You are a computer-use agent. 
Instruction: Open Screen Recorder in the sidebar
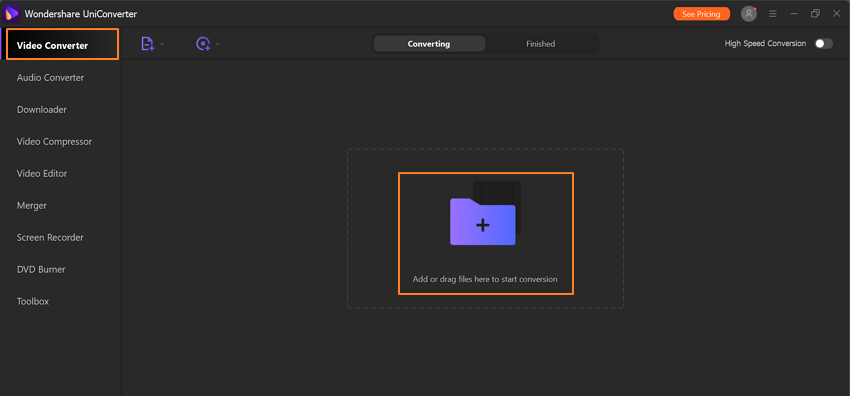50,237
